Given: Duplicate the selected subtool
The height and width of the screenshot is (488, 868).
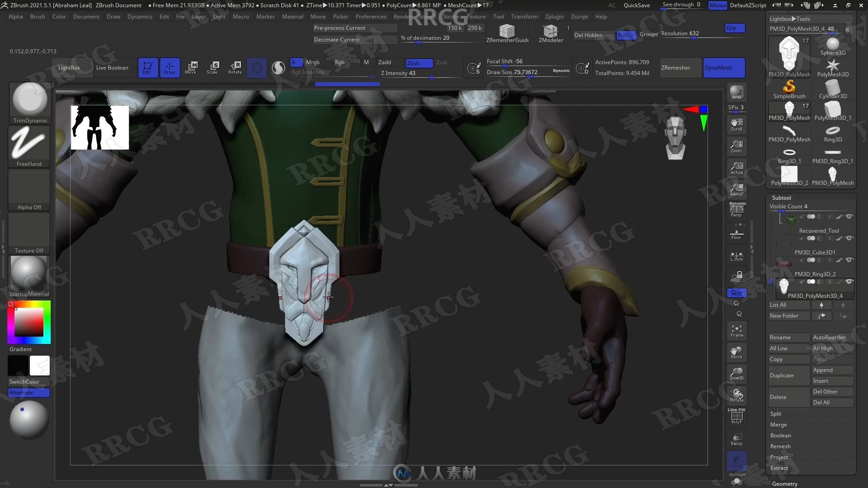Looking at the screenshot, I should pyautogui.click(x=789, y=375).
